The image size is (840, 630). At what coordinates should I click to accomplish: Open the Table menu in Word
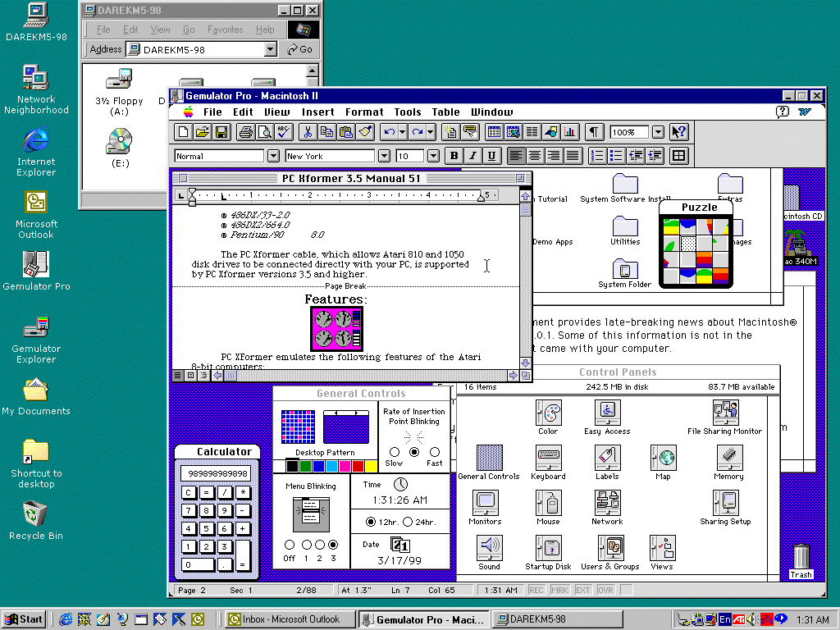pyautogui.click(x=445, y=112)
